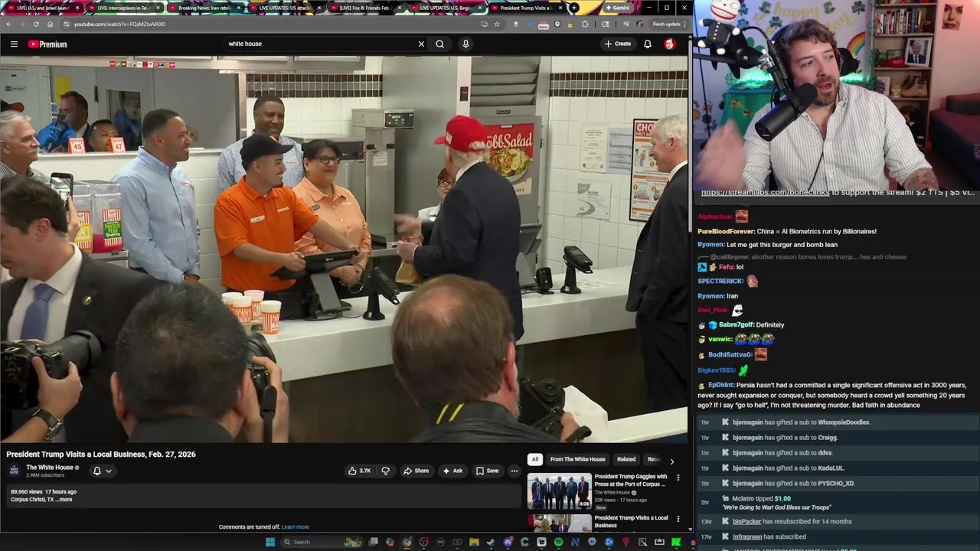Clear the 'white house' search text
Viewport: 980px width, 551px height.
[421, 44]
